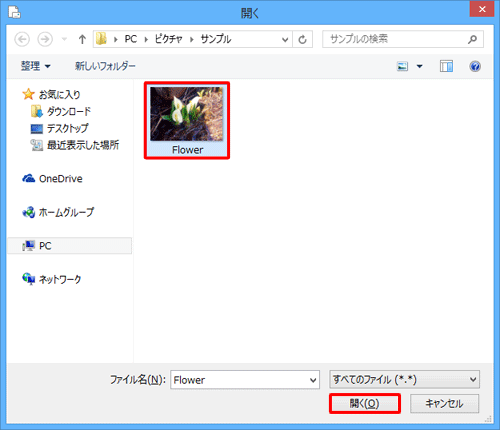
Task: Click the star icon next to お気に入り
Action: pos(29,94)
